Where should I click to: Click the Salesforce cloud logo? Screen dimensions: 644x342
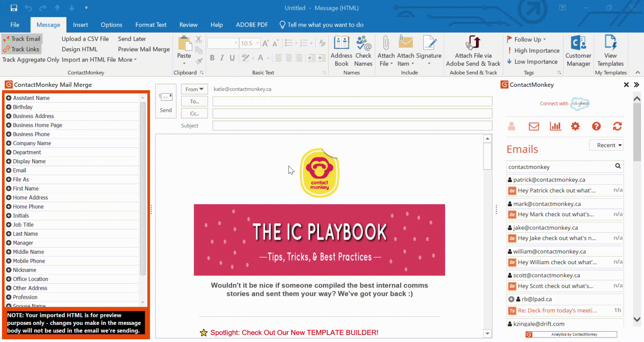click(580, 104)
